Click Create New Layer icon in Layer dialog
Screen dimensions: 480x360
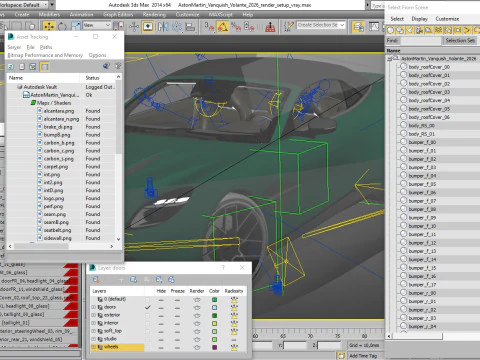tap(96, 279)
